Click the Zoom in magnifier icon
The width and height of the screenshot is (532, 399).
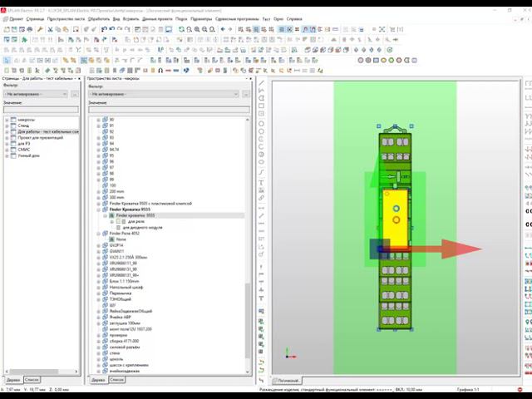click(197, 30)
